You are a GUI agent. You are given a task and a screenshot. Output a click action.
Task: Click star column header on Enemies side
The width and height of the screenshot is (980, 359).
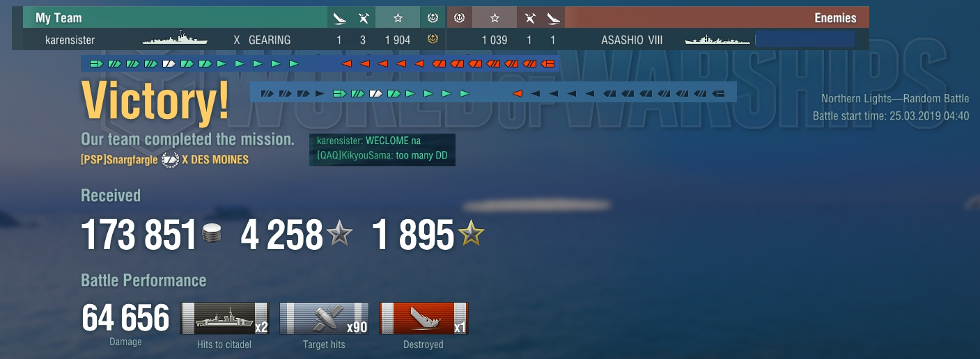(x=495, y=18)
